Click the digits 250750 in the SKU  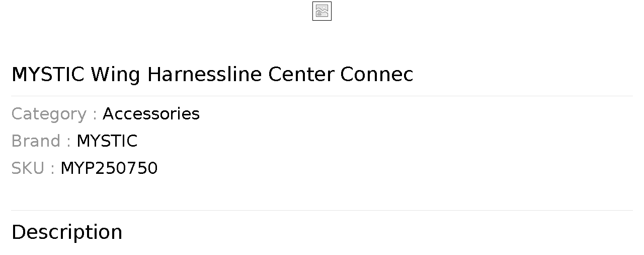coord(126,168)
